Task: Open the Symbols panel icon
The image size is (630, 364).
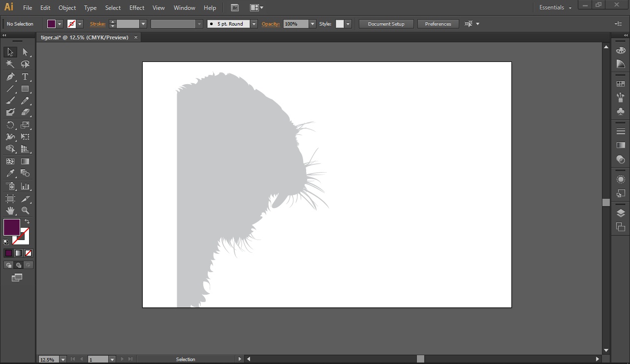Action: tap(621, 111)
